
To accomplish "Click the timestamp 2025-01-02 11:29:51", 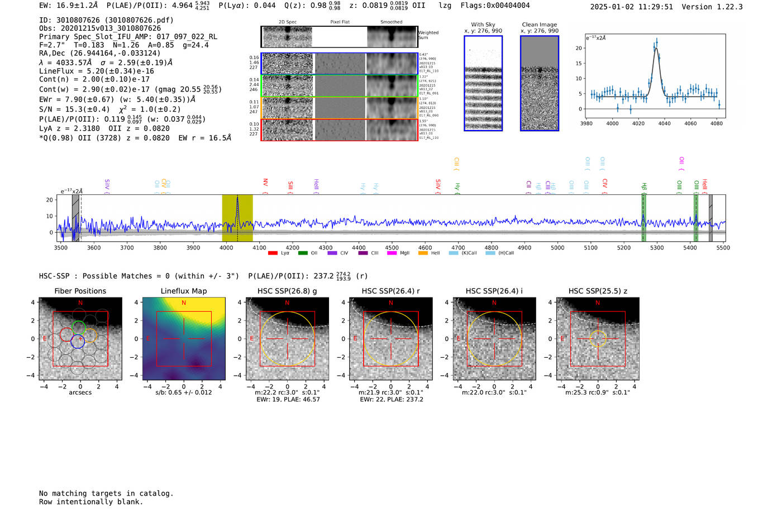I will 632,7.
